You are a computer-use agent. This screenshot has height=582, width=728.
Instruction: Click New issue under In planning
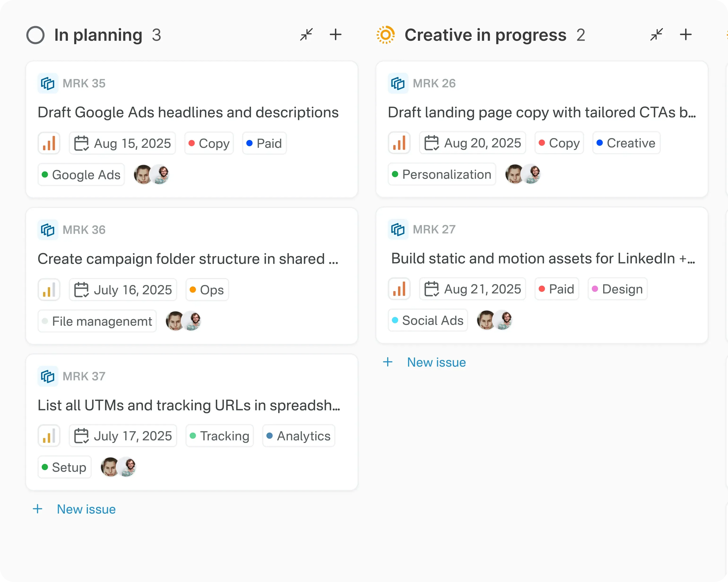click(86, 509)
